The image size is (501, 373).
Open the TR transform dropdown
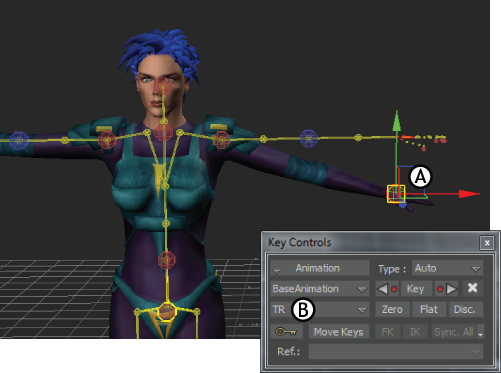click(x=320, y=310)
